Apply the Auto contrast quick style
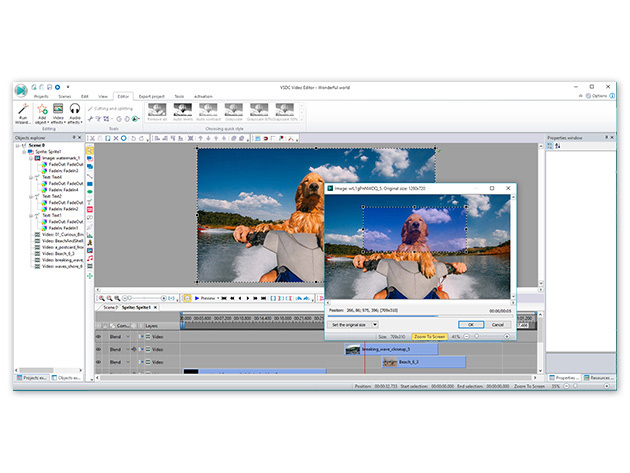This screenshot has width=630, height=473. tap(208, 112)
